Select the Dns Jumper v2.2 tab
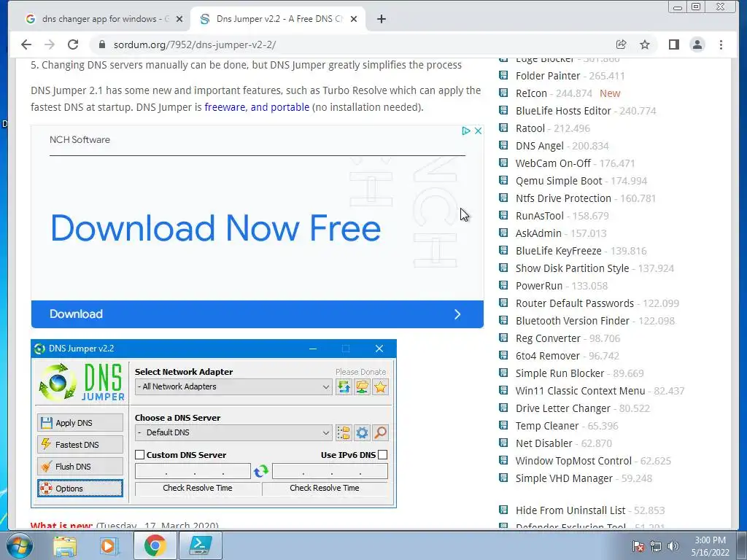The width and height of the screenshot is (747, 560). click(278, 19)
